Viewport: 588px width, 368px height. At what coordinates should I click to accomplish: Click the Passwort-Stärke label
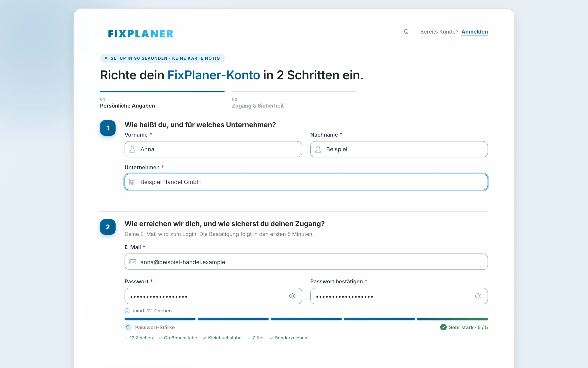[155, 327]
